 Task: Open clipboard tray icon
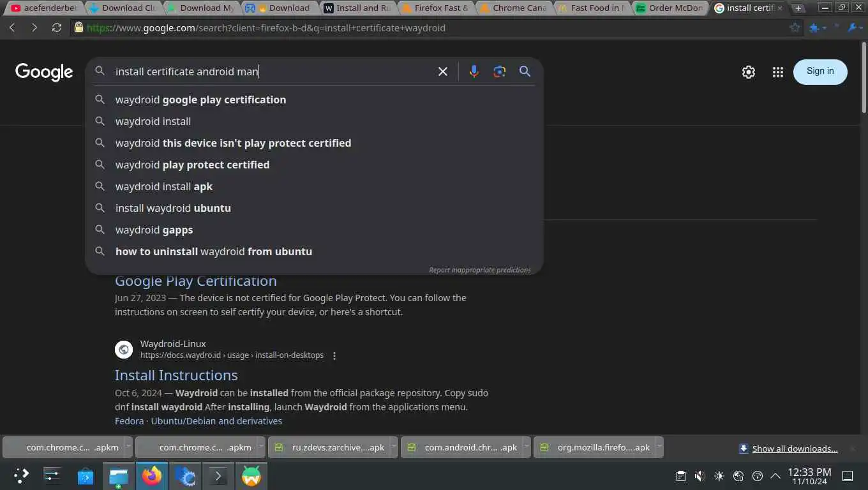click(x=681, y=476)
